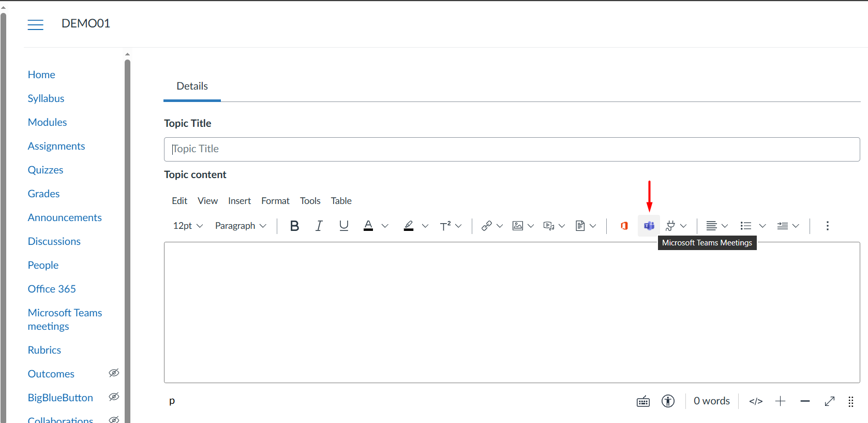Open the 12pt font size dropdown
Viewport: 868px width, 423px height.
click(x=188, y=226)
